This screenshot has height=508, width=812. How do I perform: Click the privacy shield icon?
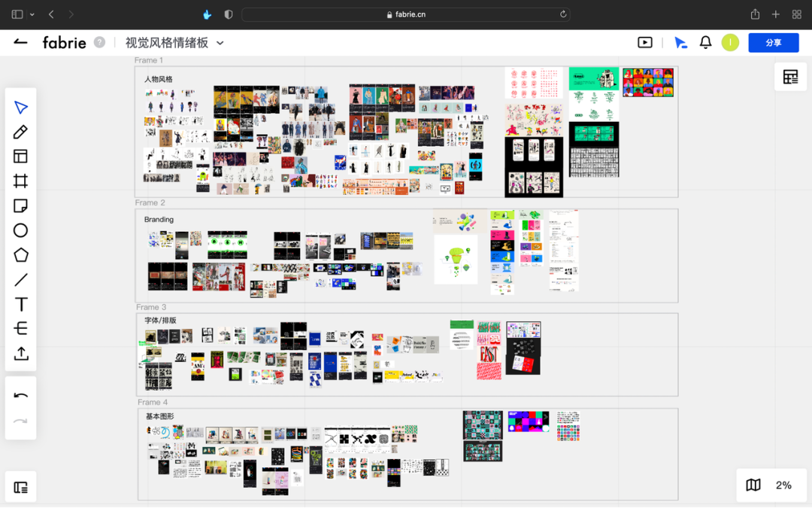(x=229, y=14)
